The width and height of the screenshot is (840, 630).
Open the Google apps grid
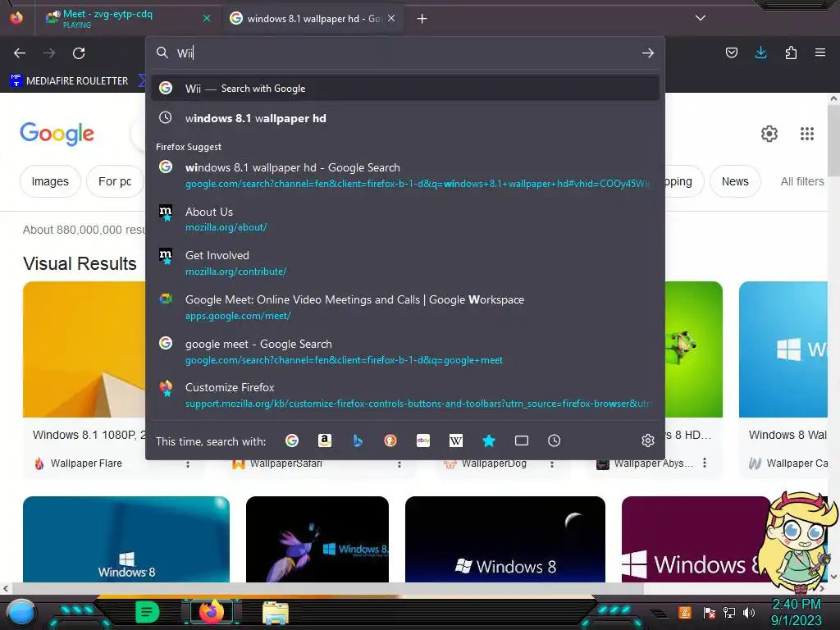pyautogui.click(x=807, y=134)
